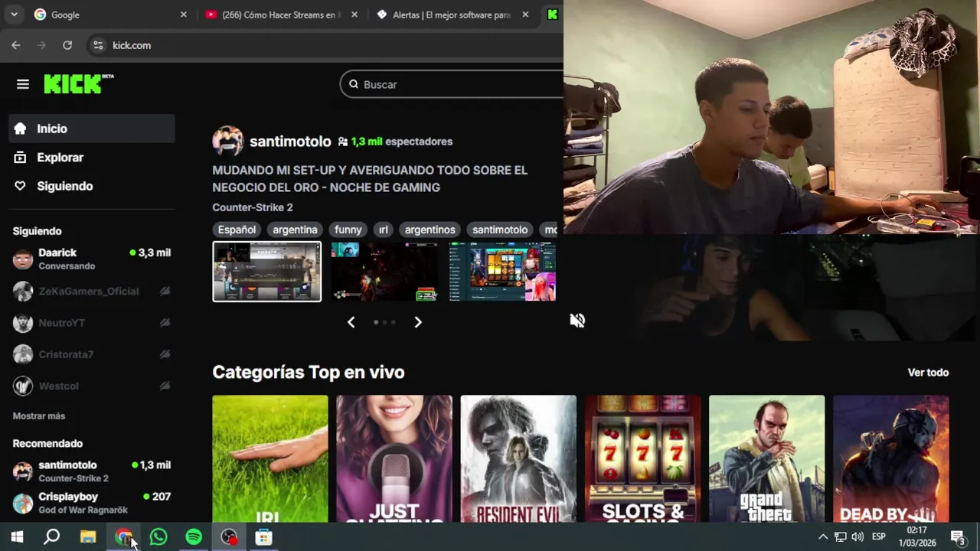Open Siguiendo in the sidebar

pyautogui.click(x=92, y=186)
